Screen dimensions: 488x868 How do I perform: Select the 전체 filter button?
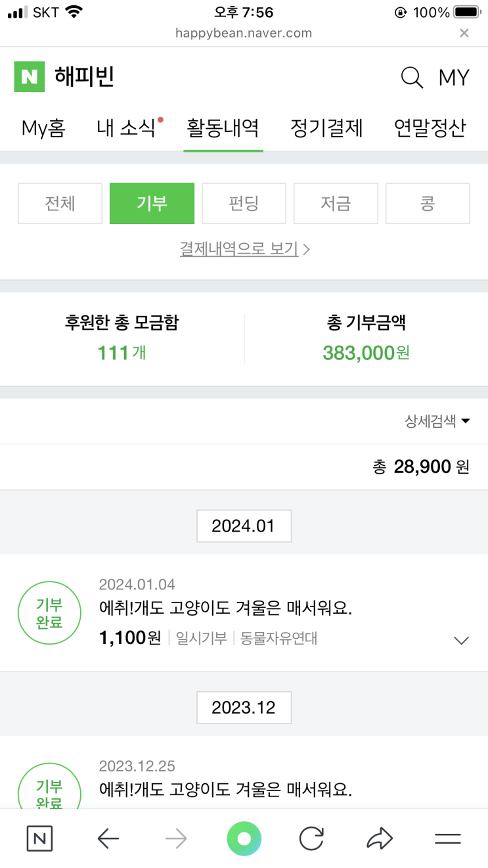60,204
